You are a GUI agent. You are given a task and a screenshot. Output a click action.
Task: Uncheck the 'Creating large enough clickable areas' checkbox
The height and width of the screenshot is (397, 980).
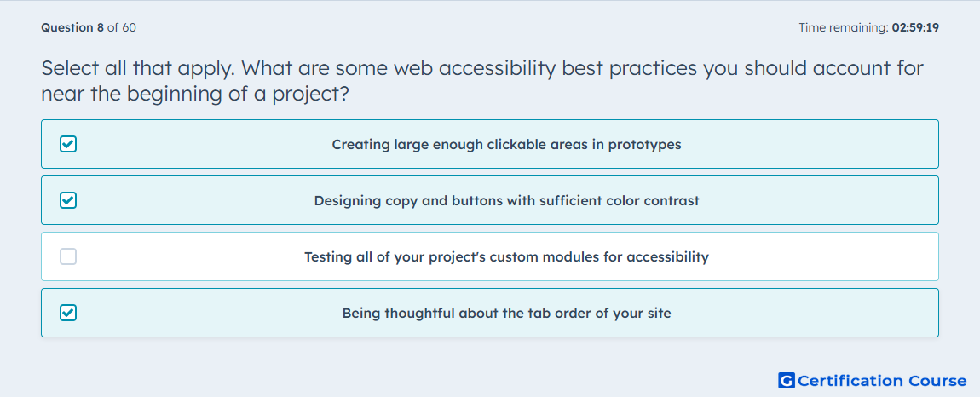[x=68, y=145]
